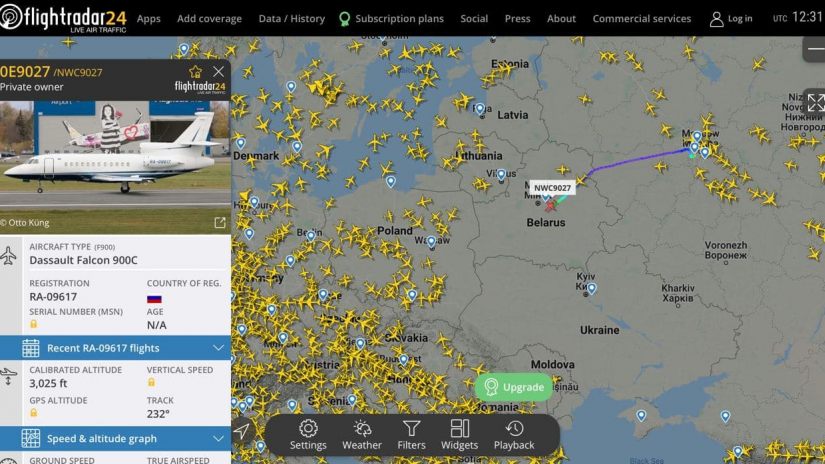Open the Weather layer options
This screenshot has height=464, width=825.
tap(362, 435)
